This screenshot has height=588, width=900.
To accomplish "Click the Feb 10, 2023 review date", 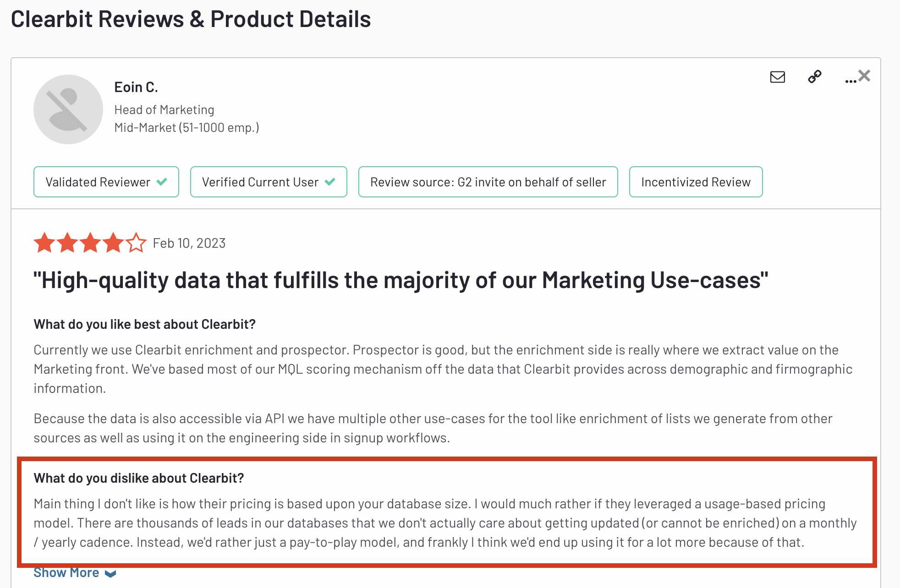I will [x=189, y=243].
